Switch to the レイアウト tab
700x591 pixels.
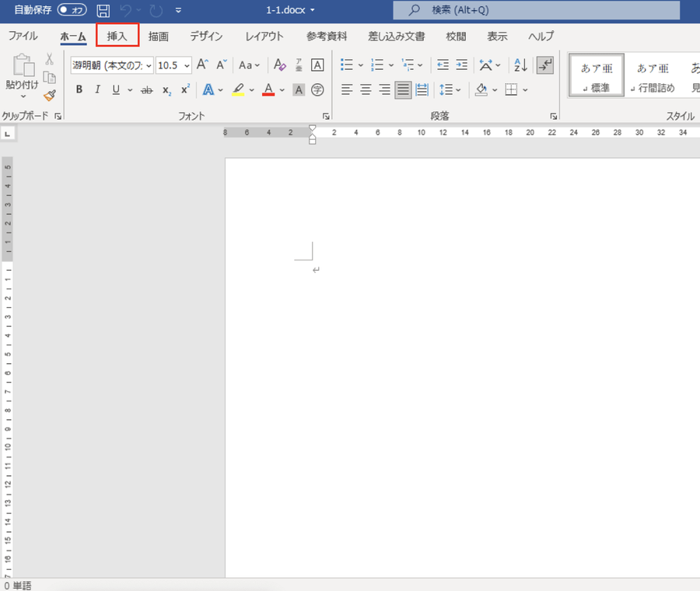pyautogui.click(x=264, y=36)
